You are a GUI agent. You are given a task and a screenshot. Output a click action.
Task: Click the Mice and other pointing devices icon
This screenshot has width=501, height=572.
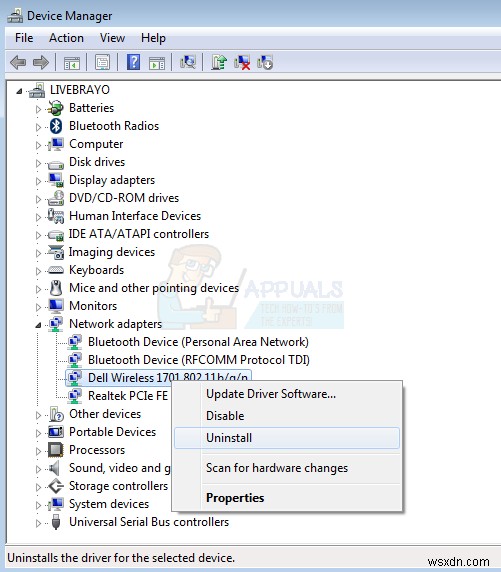[56, 288]
